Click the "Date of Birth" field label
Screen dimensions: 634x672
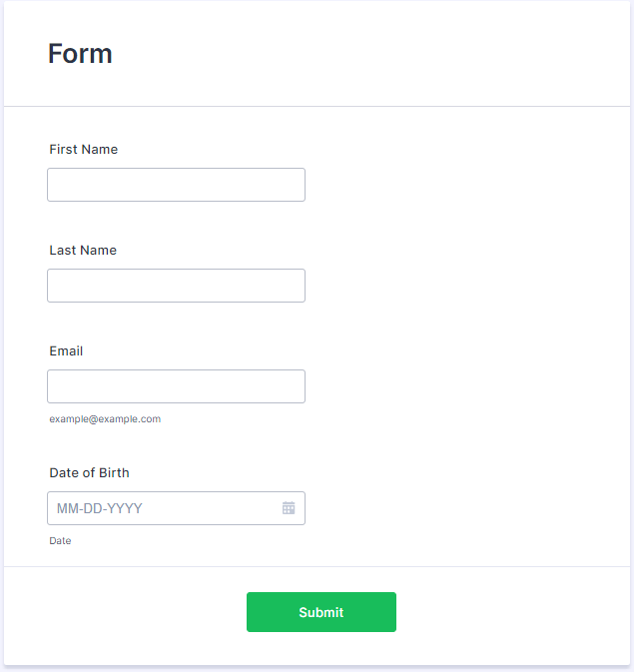[x=89, y=473]
